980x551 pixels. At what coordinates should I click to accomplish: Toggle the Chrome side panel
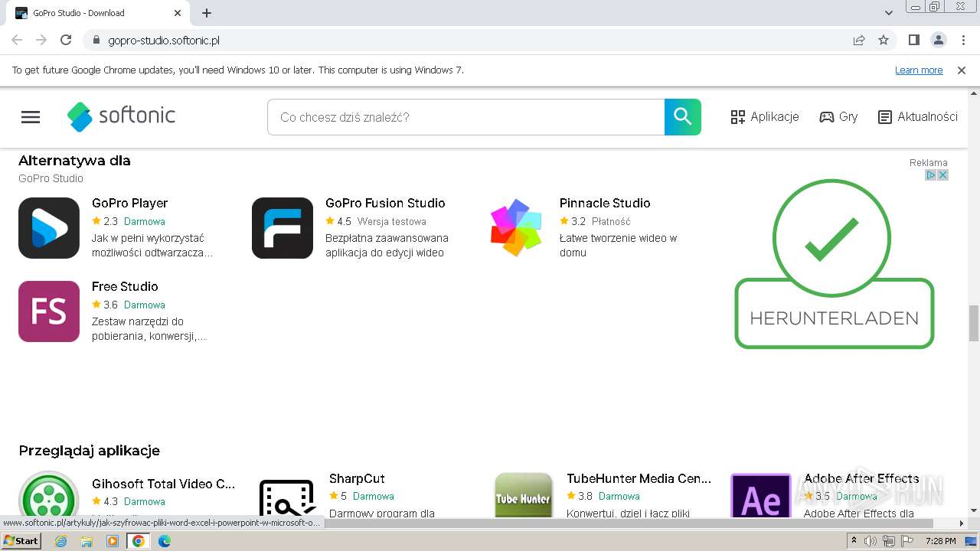pyautogui.click(x=913, y=40)
